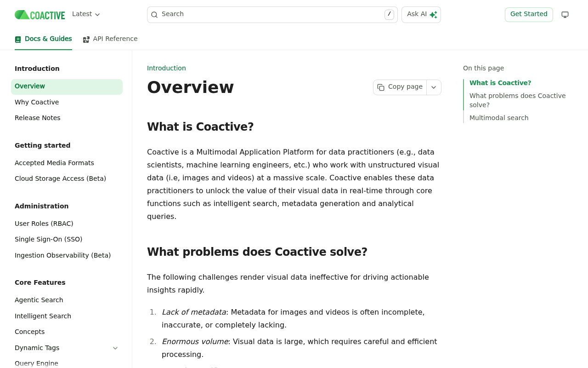Click the Introduction sidebar section header

(37, 69)
